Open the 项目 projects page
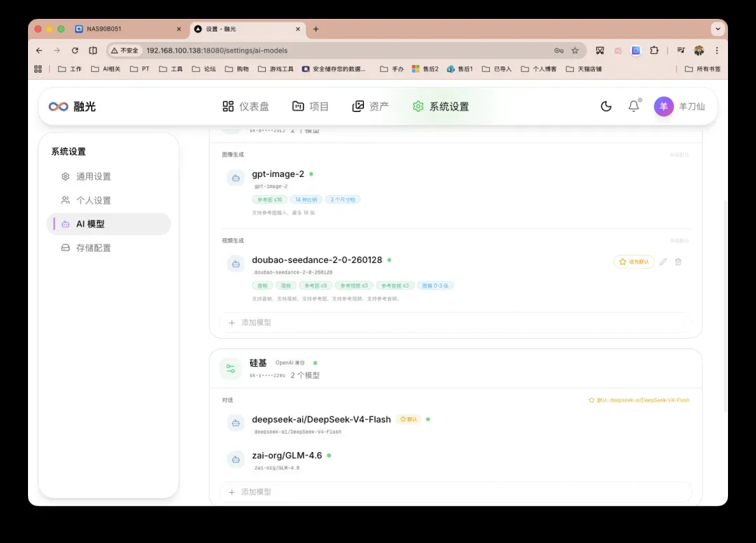 [311, 106]
